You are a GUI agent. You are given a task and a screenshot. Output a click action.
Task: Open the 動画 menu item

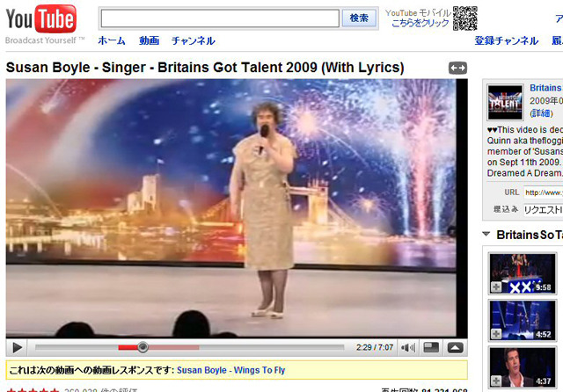pyautogui.click(x=149, y=40)
